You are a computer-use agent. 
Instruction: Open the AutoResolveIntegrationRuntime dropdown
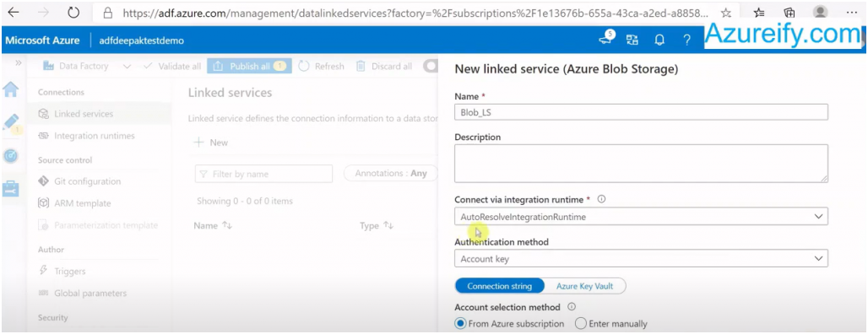[x=641, y=217]
